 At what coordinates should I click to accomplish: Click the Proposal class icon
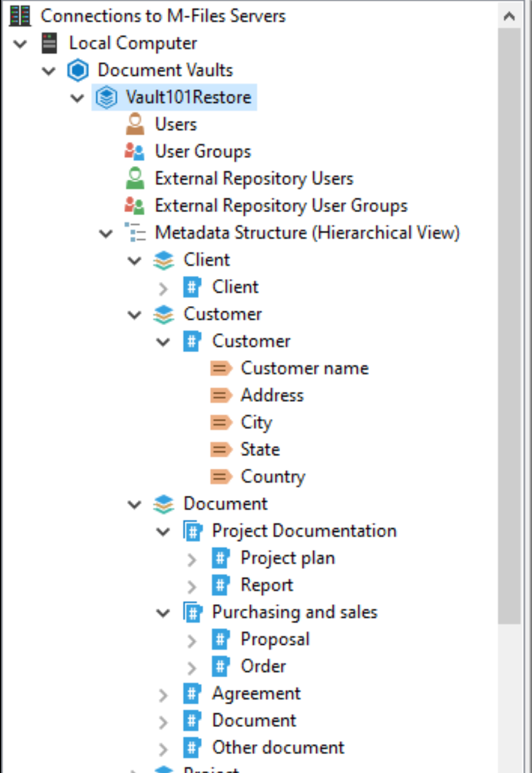[x=220, y=639]
